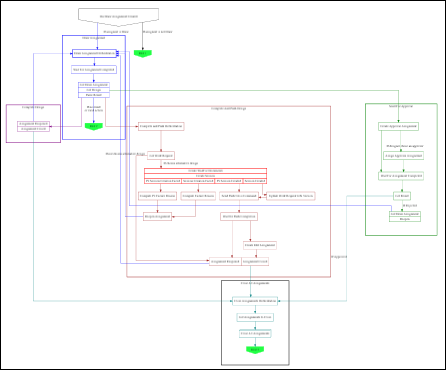Click teal 'Close Assignments Initialization' node

(x=255, y=301)
